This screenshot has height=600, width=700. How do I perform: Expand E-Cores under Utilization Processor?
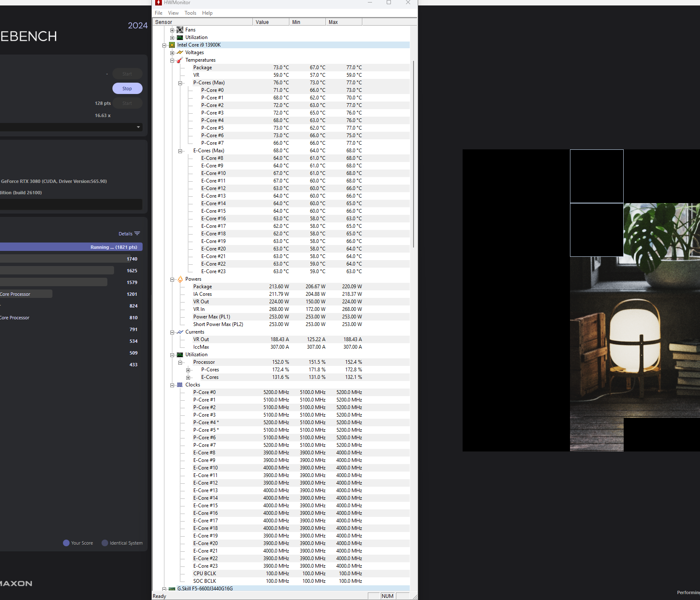pos(188,378)
